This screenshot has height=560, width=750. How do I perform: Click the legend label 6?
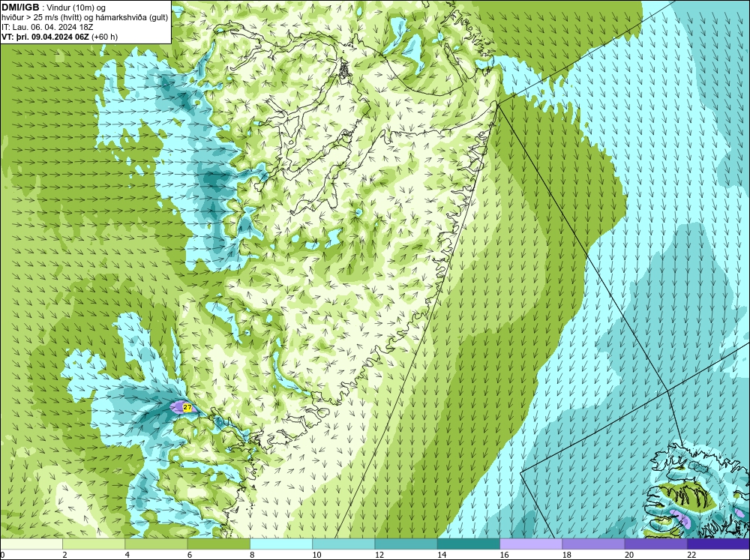[x=190, y=555]
